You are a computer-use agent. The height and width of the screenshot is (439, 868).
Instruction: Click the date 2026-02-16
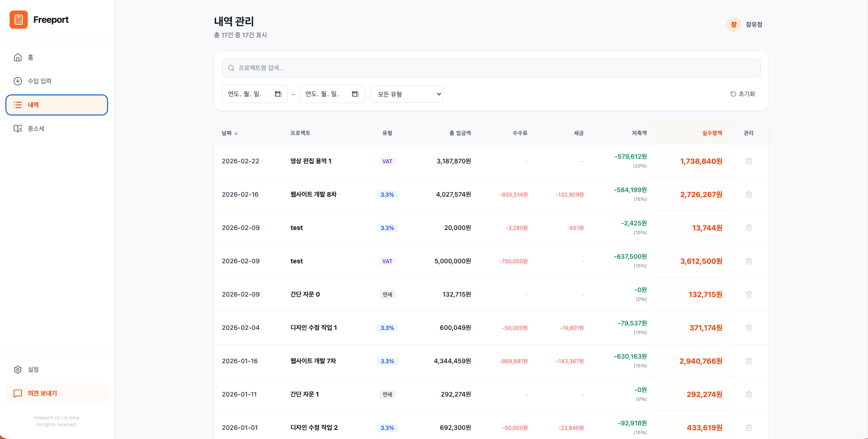pos(240,194)
